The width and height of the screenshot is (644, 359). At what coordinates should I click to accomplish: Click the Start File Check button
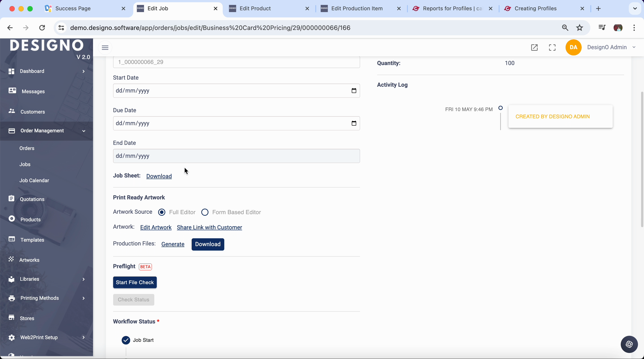(135, 282)
